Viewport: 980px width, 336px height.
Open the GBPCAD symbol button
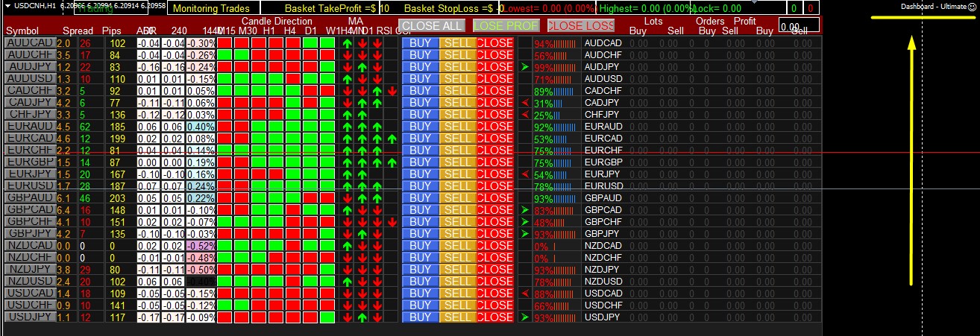coord(29,210)
